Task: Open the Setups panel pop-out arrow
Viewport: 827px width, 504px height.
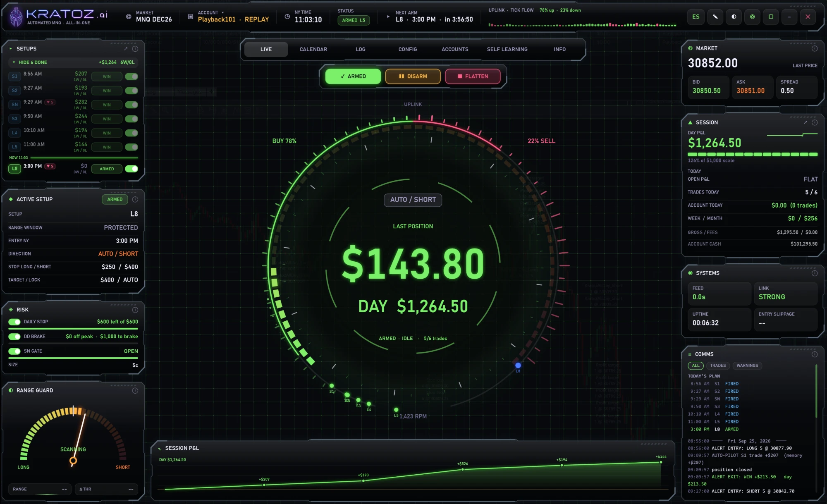Action: (x=126, y=49)
